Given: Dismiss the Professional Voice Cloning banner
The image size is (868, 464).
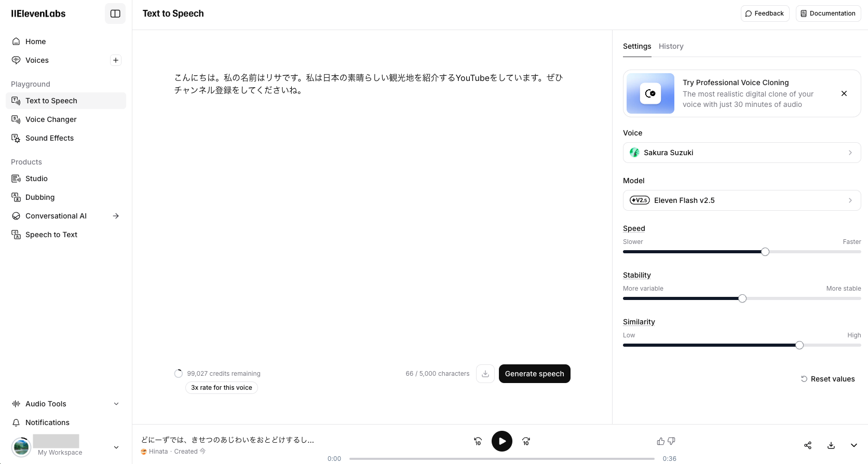Looking at the screenshot, I should click(x=844, y=93).
